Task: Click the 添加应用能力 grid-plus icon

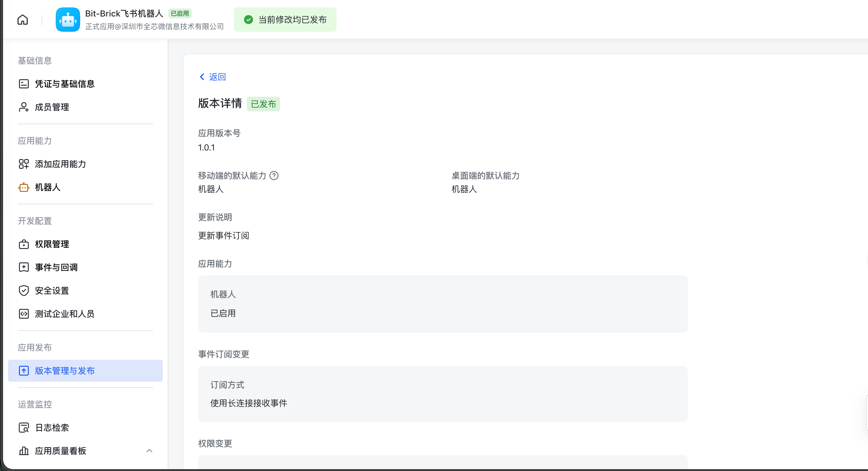Action: point(24,164)
